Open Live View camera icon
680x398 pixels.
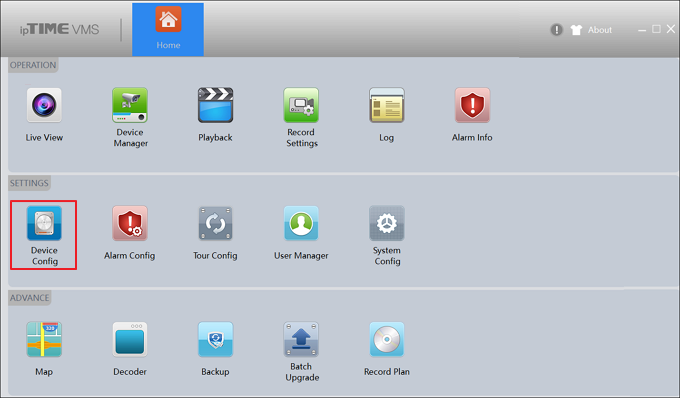(44, 105)
